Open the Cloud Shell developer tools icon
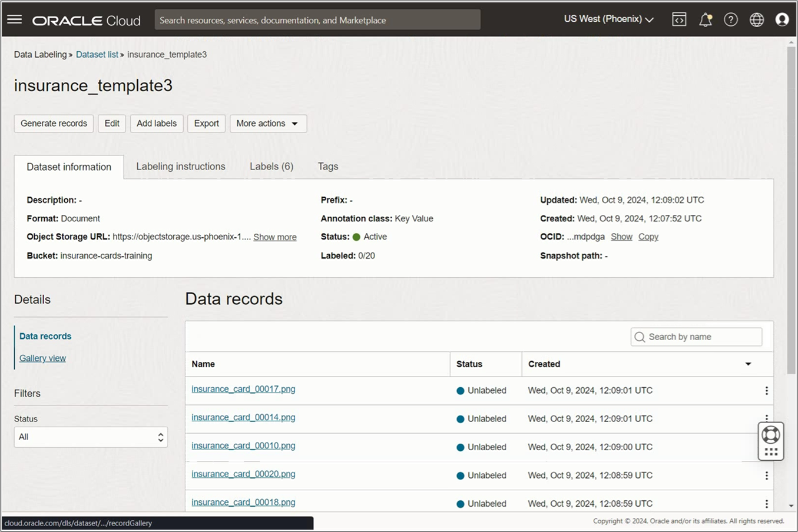 [x=679, y=20]
